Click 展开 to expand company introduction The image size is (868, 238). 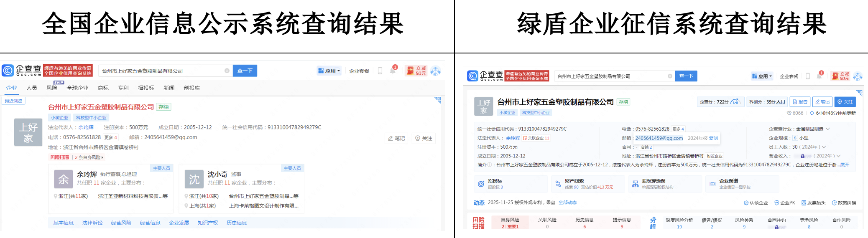(x=845, y=165)
